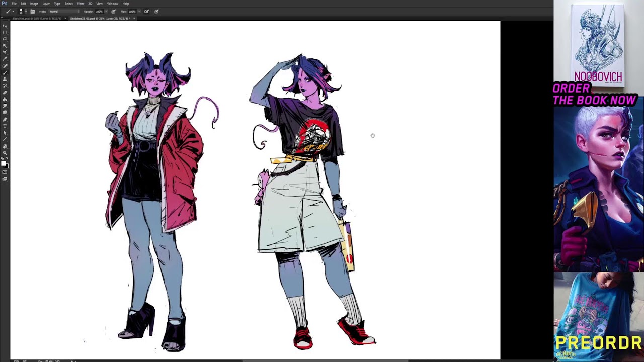Select the Move tool

[5, 26]
